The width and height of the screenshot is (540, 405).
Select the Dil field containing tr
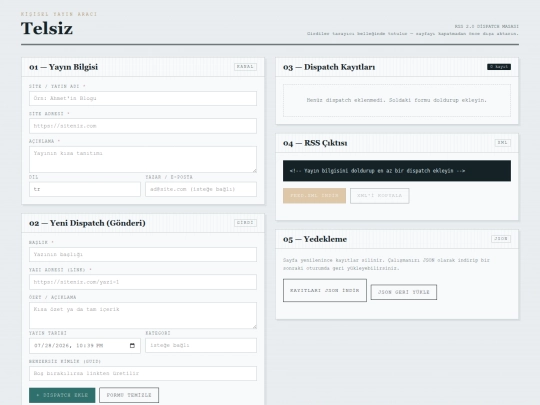pyautogui.click(x=85, y=189)
